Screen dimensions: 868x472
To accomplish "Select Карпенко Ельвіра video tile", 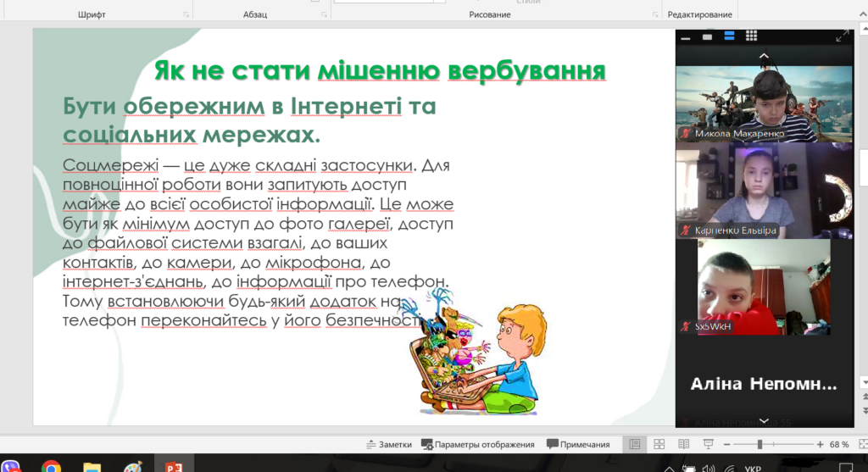I will (x=764, y=191).
